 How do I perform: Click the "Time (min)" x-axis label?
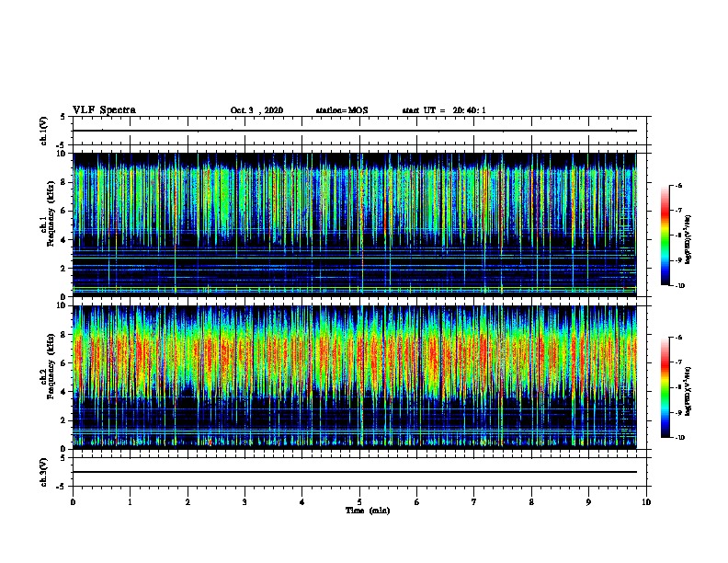pos(368,511)
